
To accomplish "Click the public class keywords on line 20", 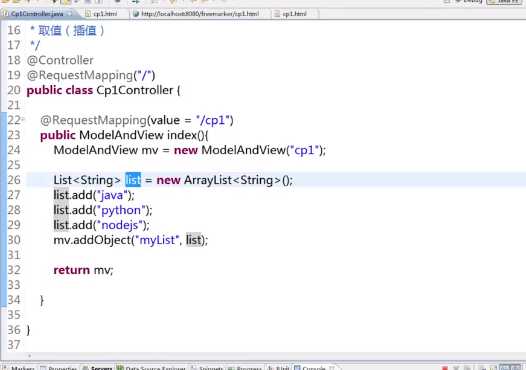I will [x=60, y=90].
